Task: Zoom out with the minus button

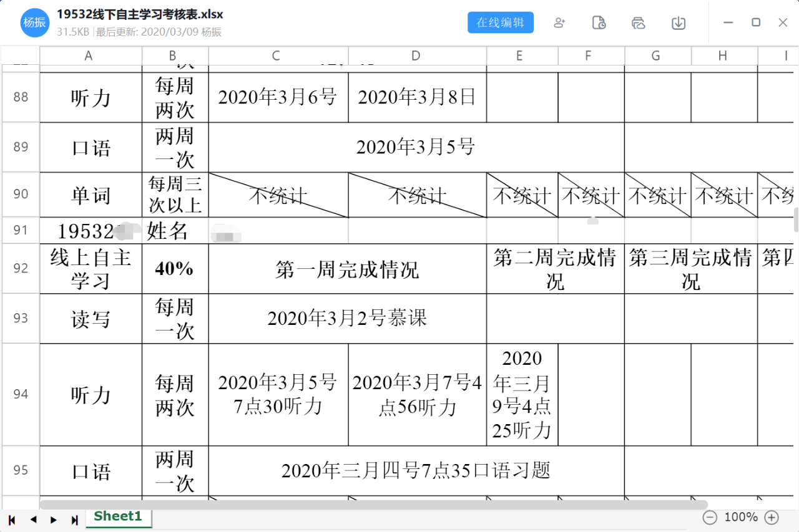Action: pyautogui.click(x=709, y=518)
